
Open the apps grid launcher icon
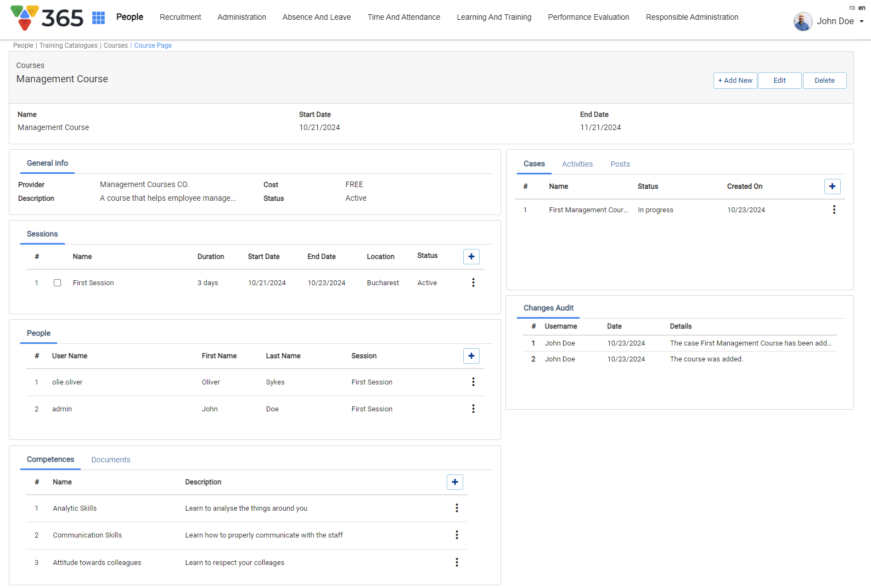[98, 18]
